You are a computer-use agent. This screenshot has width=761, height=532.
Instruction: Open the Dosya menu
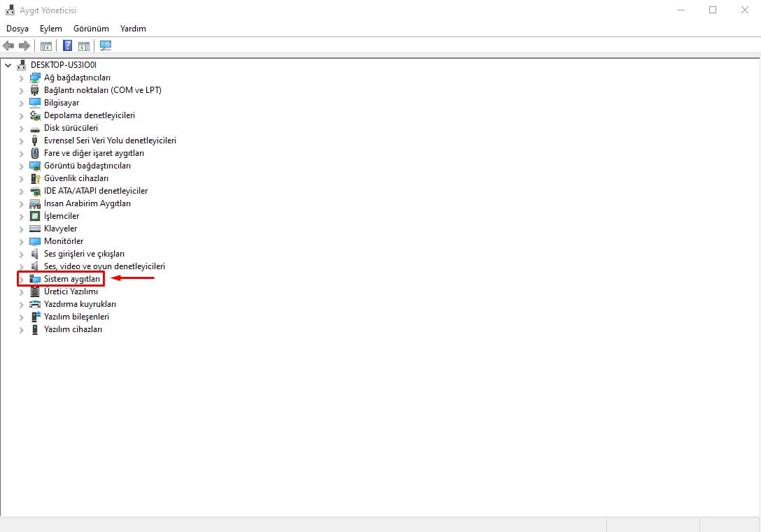(17, 29)
